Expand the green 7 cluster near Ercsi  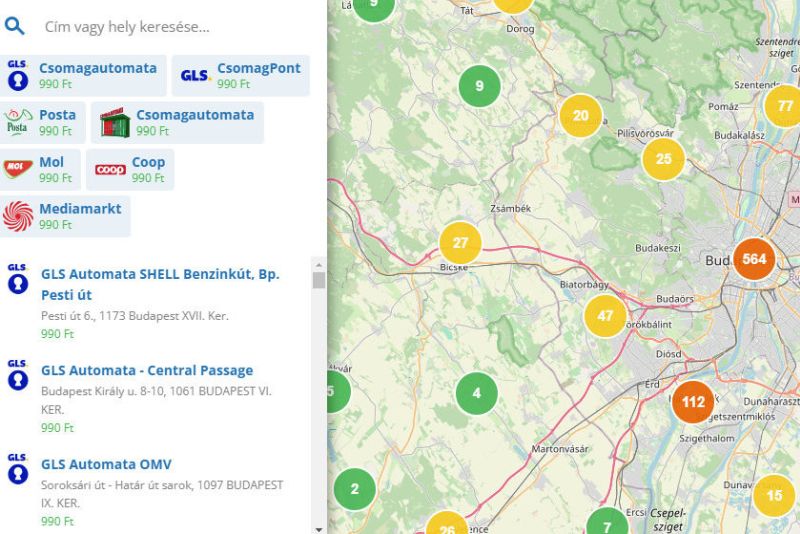607,521
